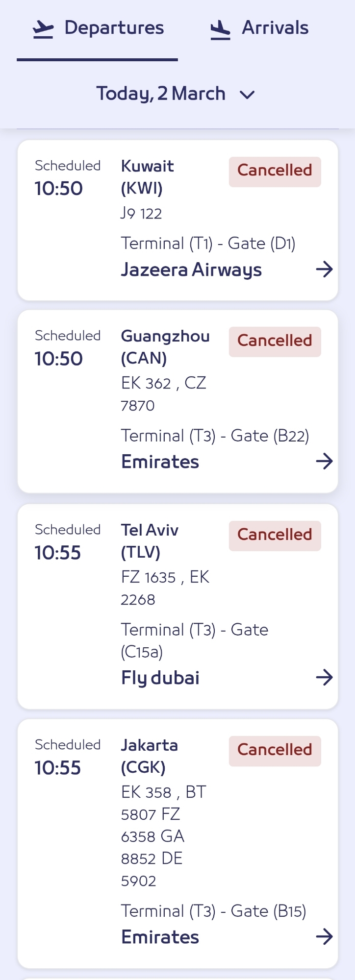The height and width of the screenshot is (980, 355).
Task: Tap Cancelled status on Kuwait flight
Action: click(275, 171)
